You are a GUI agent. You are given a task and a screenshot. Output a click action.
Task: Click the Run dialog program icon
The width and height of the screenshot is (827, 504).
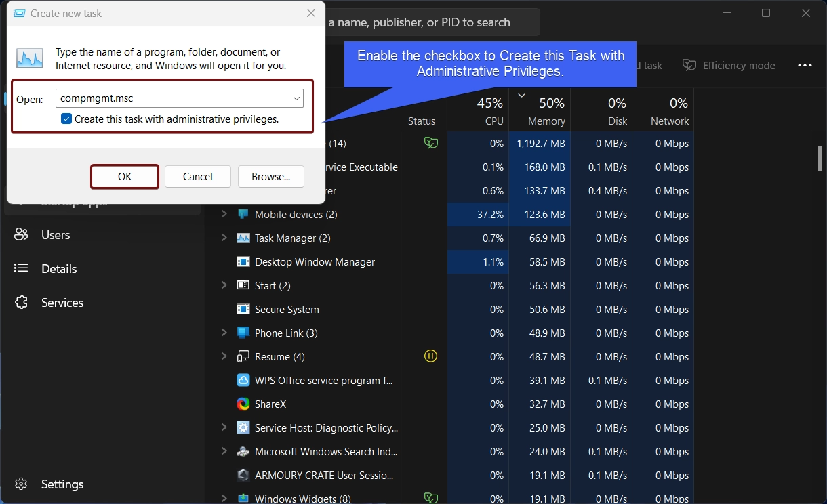[30, 58]
